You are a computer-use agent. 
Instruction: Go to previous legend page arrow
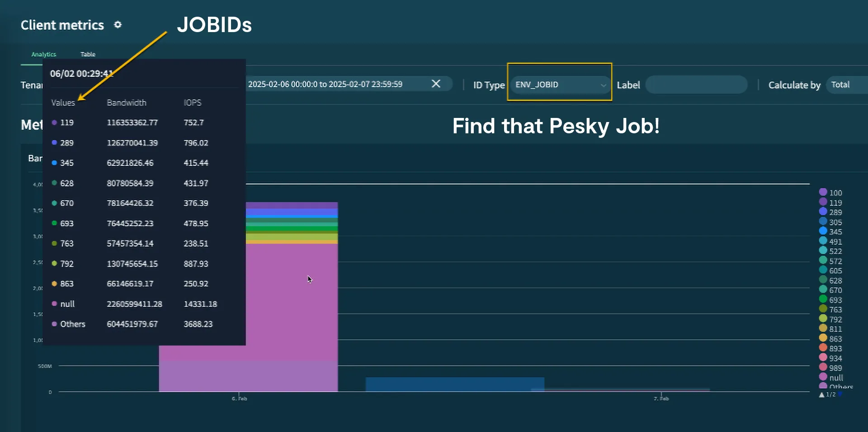coord(822,394)
